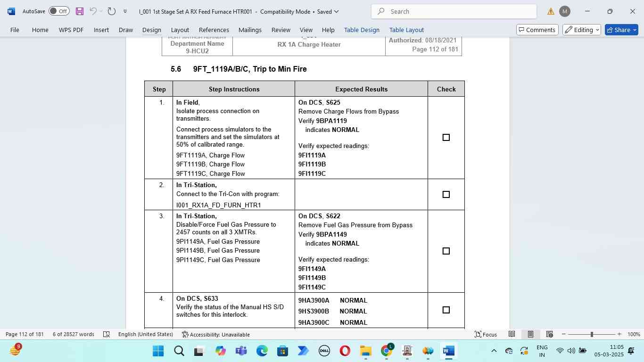Click the Undo arrow icon
Image resolution: width=644 pixels, height=362 pixels.
point(93,11)
